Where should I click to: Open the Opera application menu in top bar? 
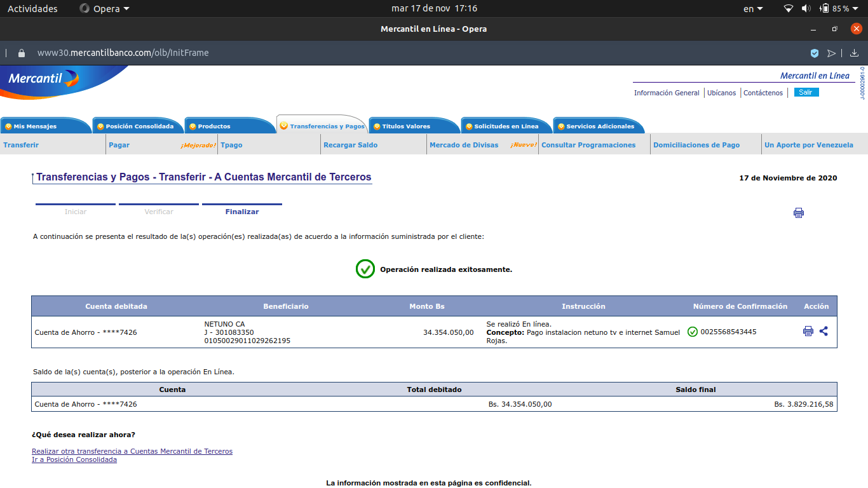click(x=104, y=9)
